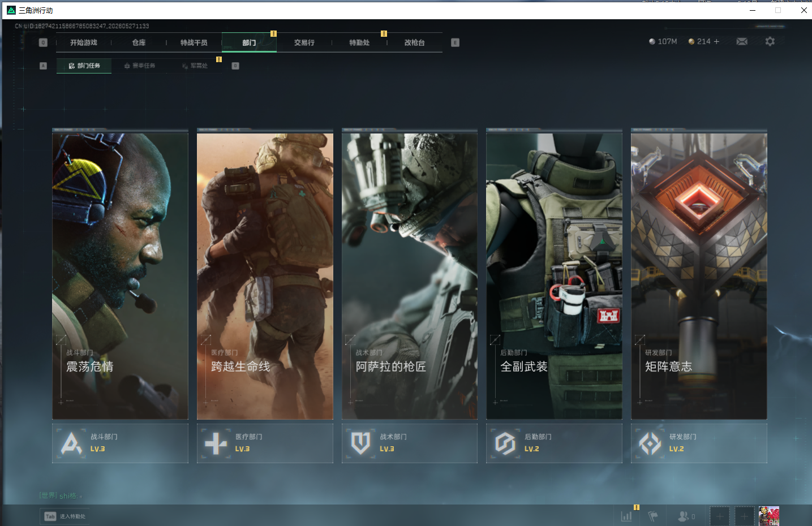Click the player avatar portrait
Viewport: 812px width, 526px height.
coord(769,516)
